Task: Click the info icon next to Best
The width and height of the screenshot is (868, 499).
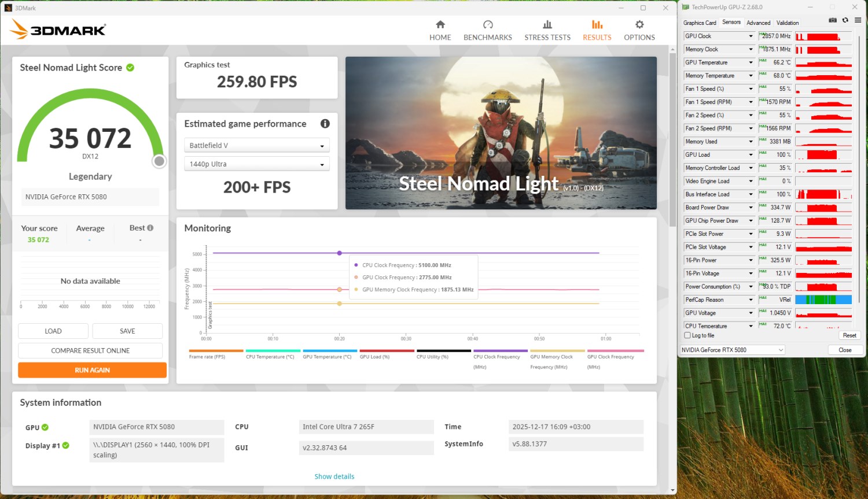Action: click(150, 228)
